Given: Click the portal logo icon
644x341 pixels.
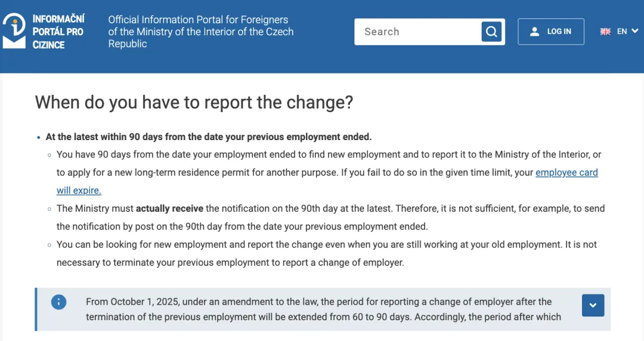Looking at the screenshot, I should (14, 31).
